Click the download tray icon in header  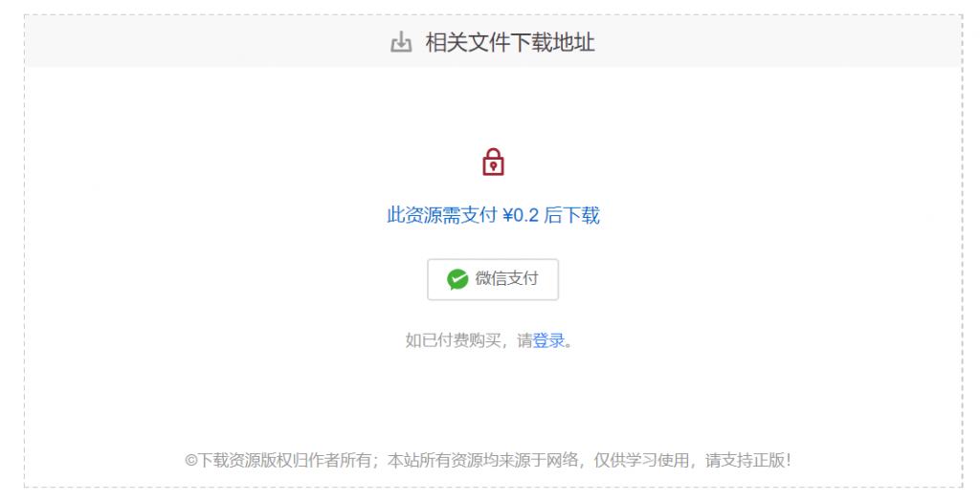(x=401, y=42)
